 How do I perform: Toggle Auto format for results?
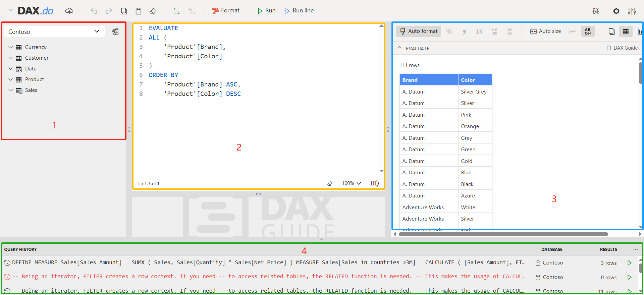point(419,31)
